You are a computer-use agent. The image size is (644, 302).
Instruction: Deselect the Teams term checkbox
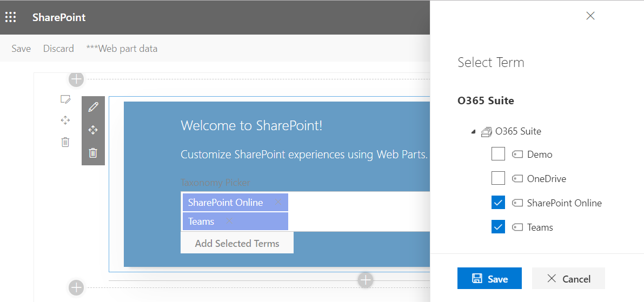498,227
